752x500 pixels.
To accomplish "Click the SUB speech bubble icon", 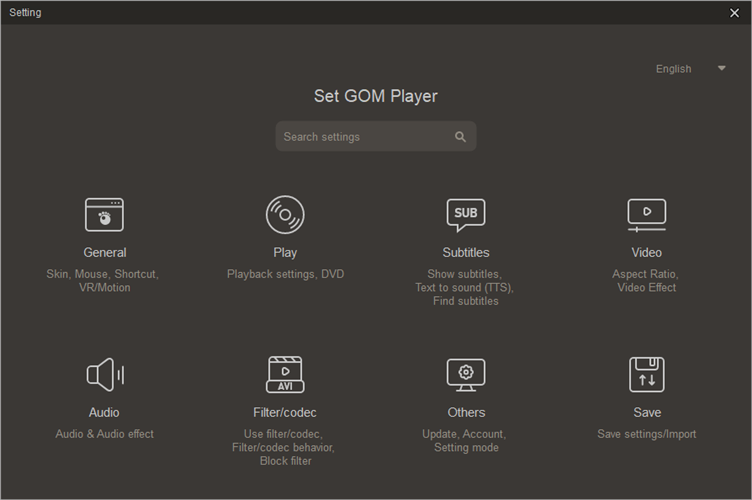I will tap(466, 214).
